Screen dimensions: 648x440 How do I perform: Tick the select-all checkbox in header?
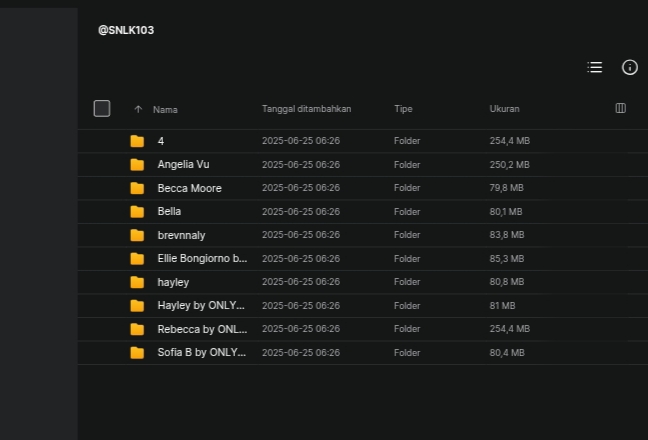(x=102, y=109)
